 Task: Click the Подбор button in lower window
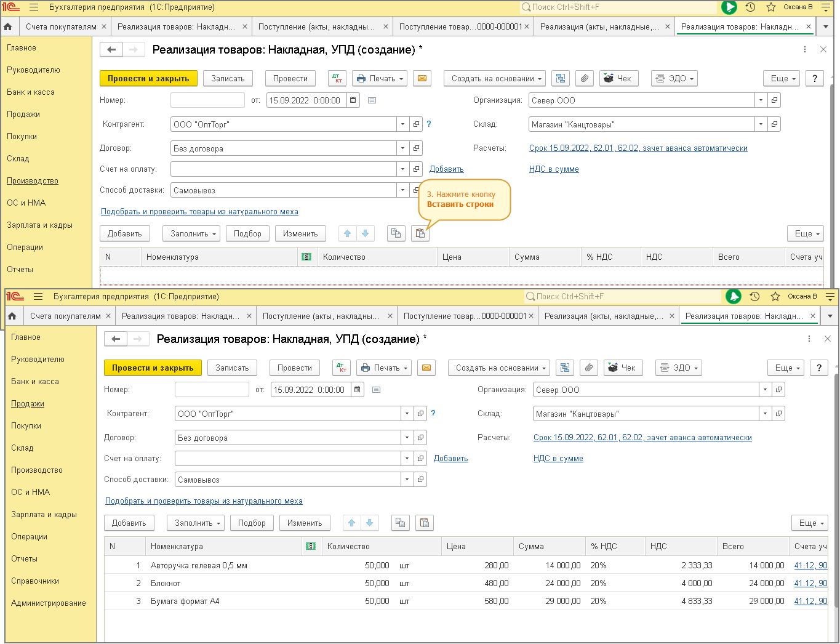252,523
